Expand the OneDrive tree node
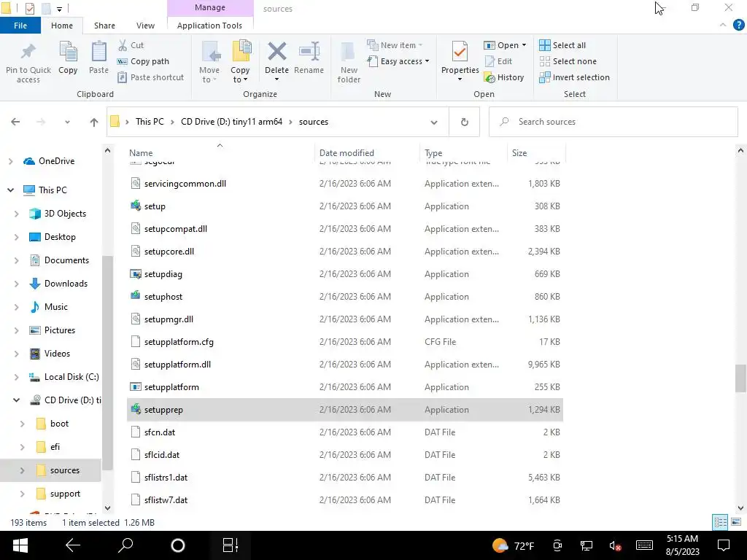This screenshot has width=747, height=560. [10, 161]
